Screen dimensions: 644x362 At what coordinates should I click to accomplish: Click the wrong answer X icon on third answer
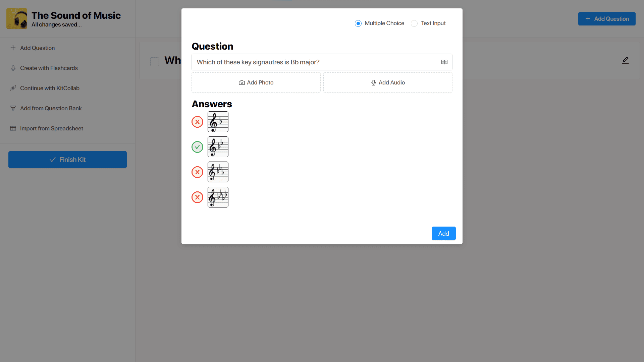(x=197, y=172)
